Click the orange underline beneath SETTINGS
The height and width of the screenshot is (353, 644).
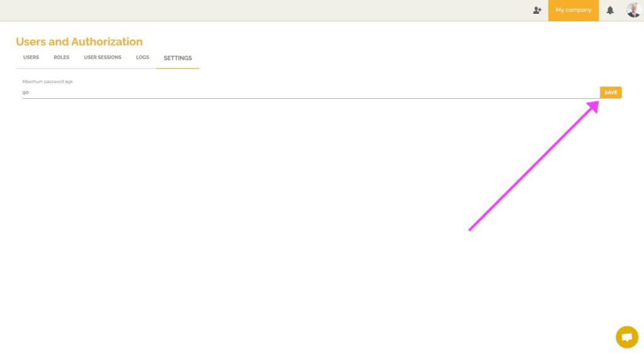coord(177,68)
